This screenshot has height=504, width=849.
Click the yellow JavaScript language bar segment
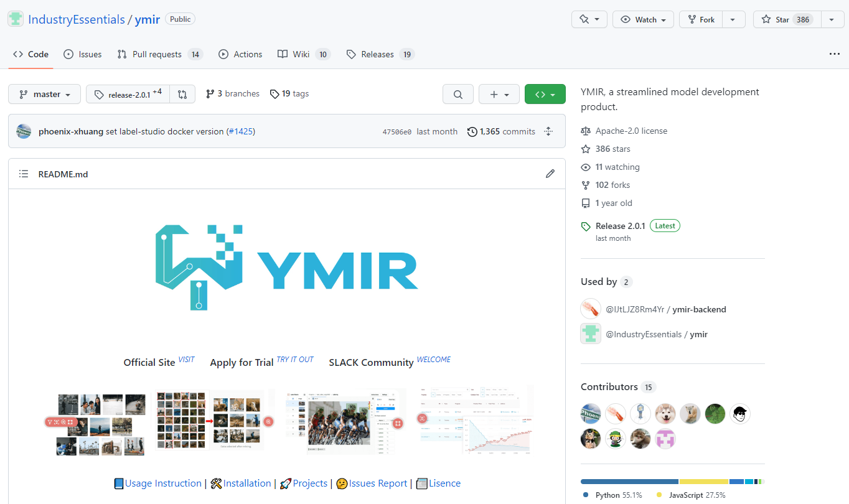tap(704, 482)
